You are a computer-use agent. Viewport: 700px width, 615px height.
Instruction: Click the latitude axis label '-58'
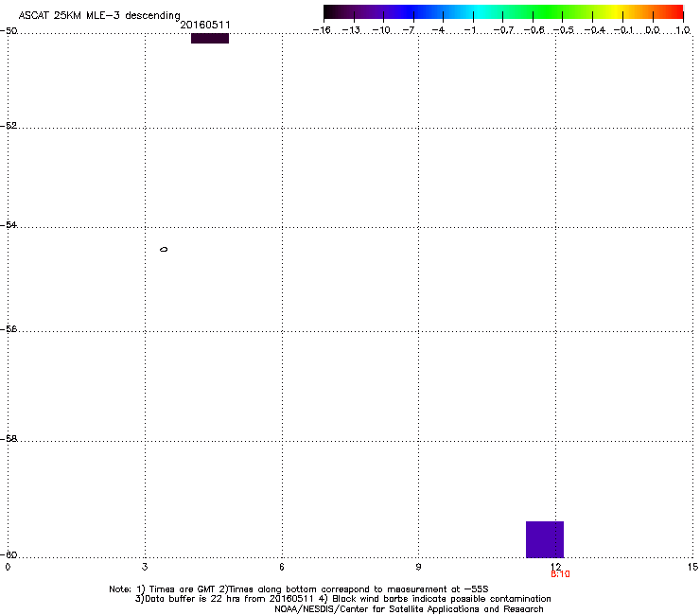point(9,439)
